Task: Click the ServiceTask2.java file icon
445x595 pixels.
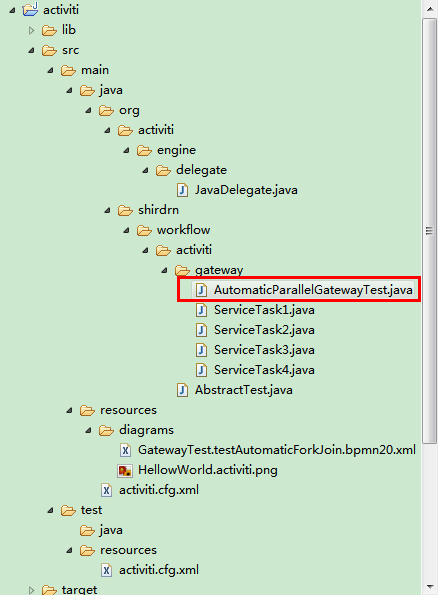Action: pyautogui.click(x=201, y=330)
